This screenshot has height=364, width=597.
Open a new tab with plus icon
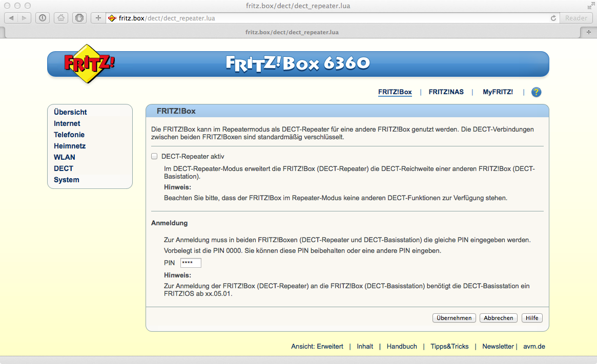click(589, 32)
